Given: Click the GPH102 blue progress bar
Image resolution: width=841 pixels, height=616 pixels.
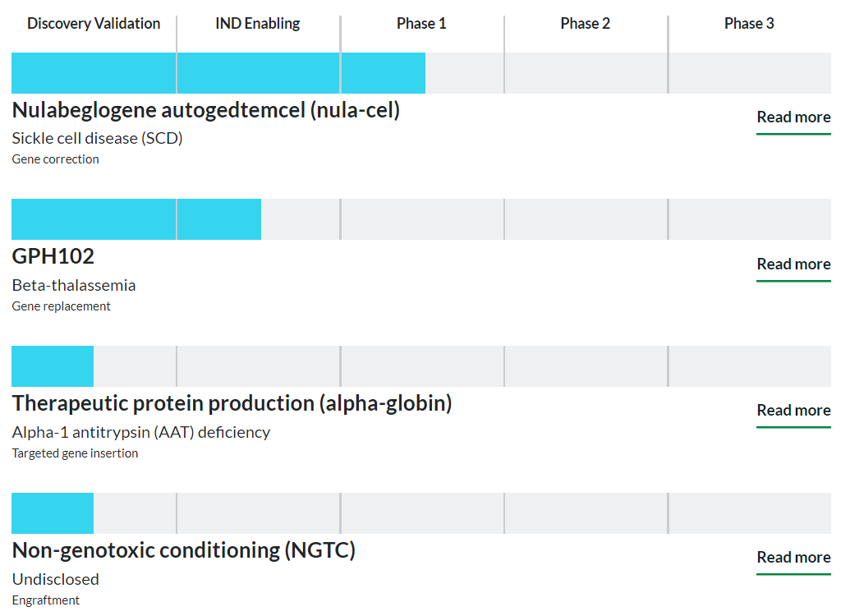Looking at the screenshot, I should coord(136,219).
